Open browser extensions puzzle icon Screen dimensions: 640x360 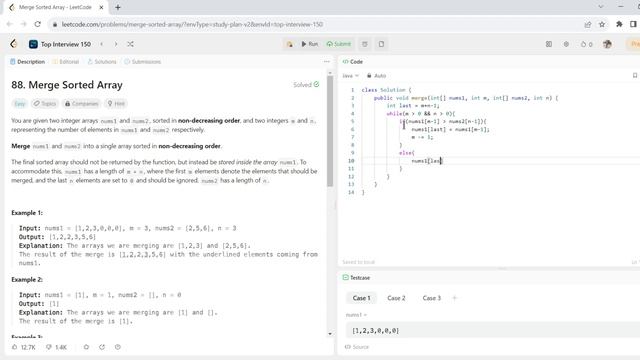619,24
